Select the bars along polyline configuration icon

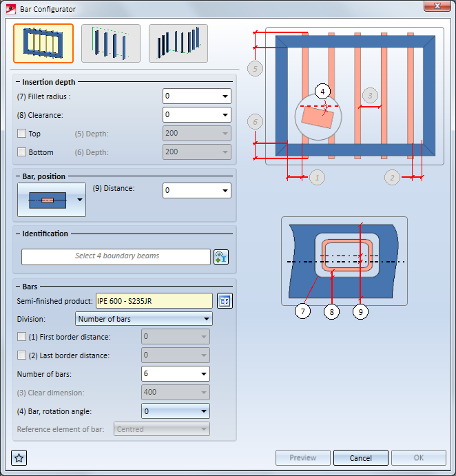(178, 43)
